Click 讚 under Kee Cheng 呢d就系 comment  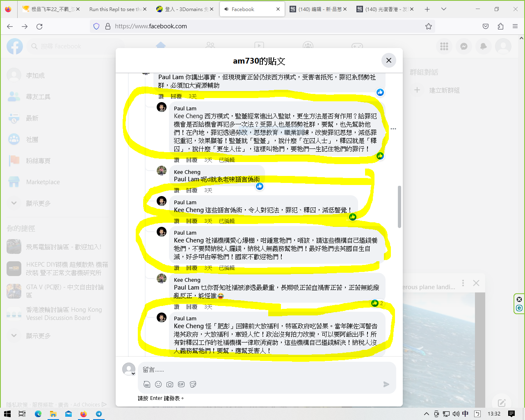[x=177, y=190]
